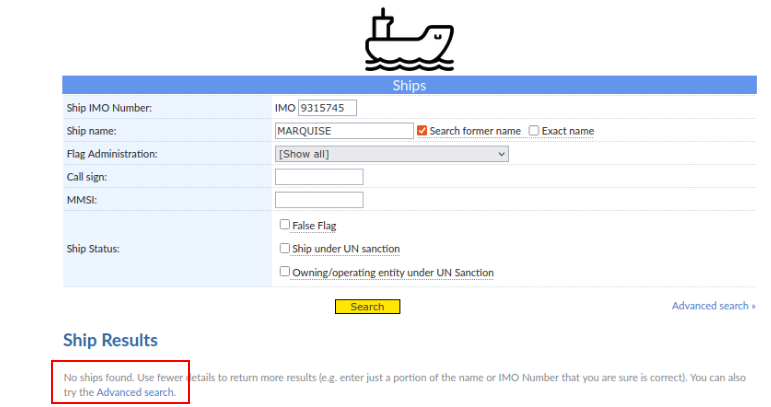
Task: Click the IMO number input field
Action: point(327,108)
